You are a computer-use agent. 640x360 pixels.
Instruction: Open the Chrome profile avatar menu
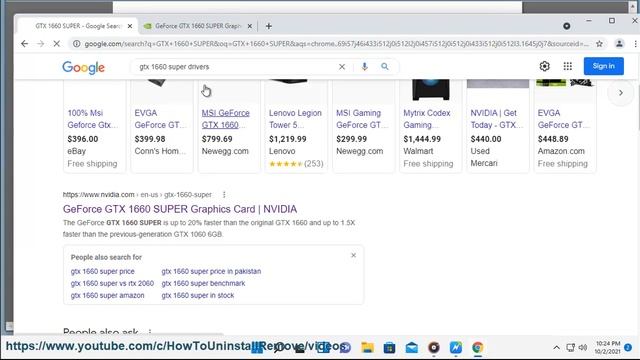point(619,44)
